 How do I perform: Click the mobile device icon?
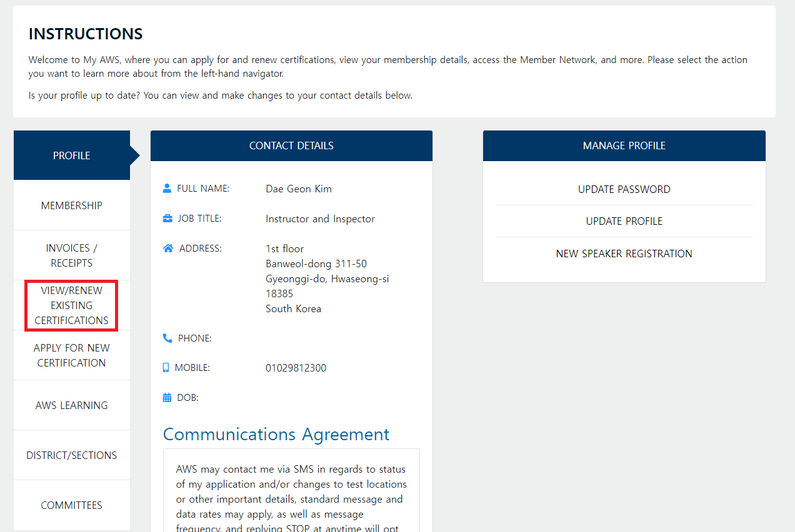(166, 368)
